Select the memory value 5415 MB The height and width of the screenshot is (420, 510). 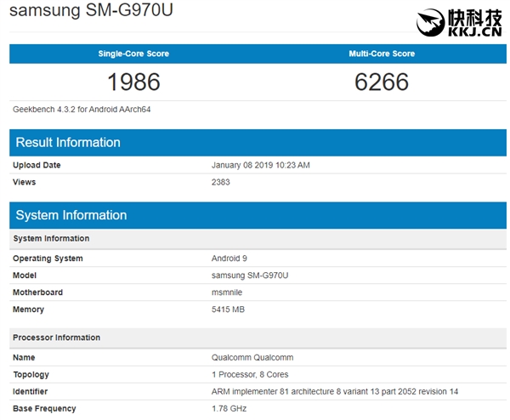(228, 309)
